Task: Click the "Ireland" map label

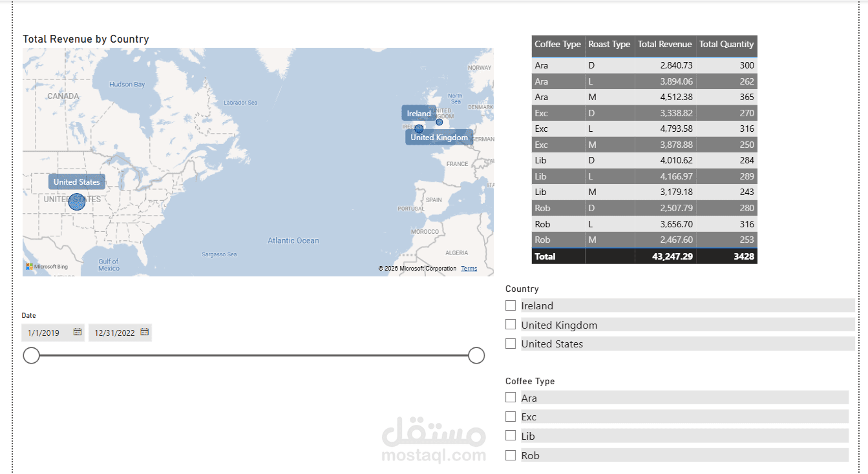Action: [x=418, y=113]
